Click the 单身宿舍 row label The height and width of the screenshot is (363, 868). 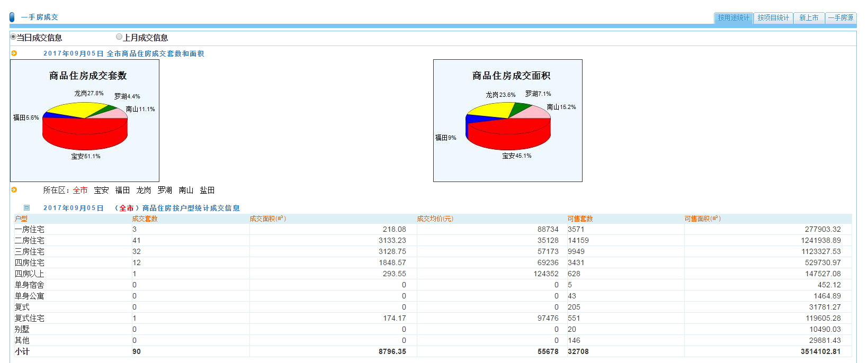click(x=30, y=285)
